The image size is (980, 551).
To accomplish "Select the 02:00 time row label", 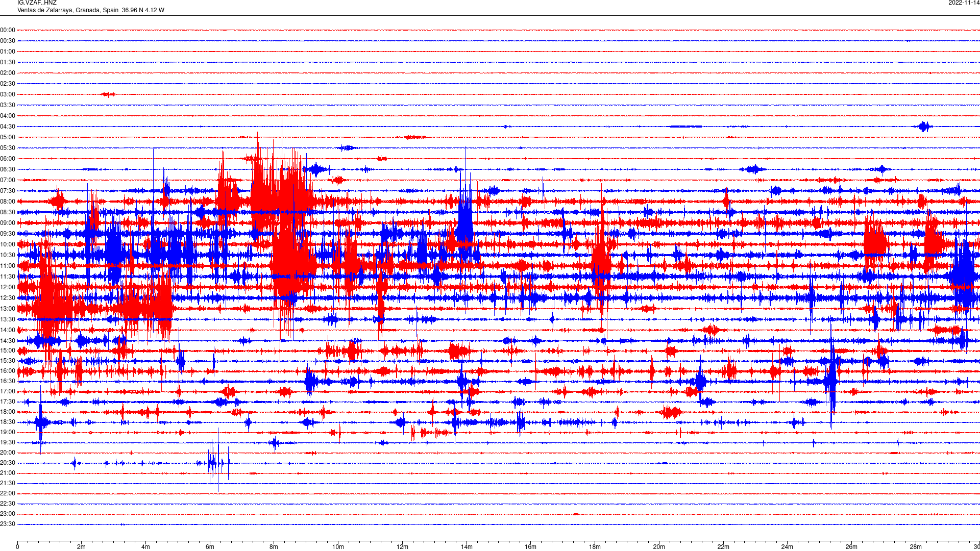I will (x=8, y=73).
